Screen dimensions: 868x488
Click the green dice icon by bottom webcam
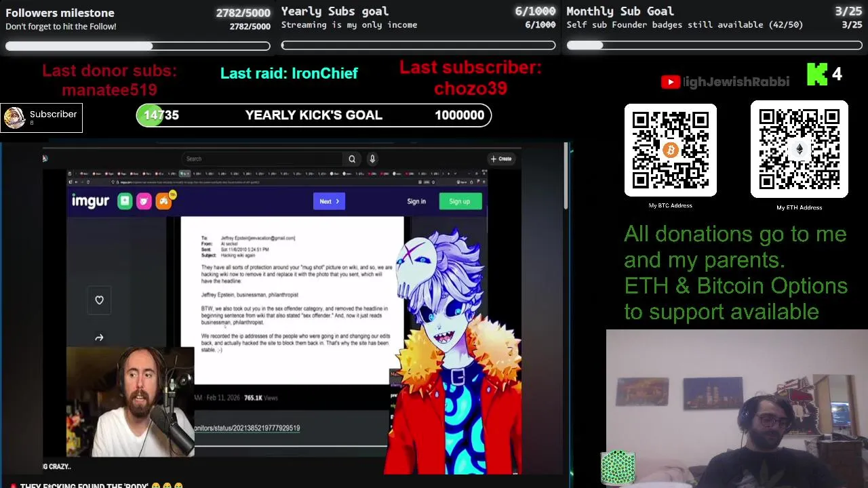[x=618, y=468]
